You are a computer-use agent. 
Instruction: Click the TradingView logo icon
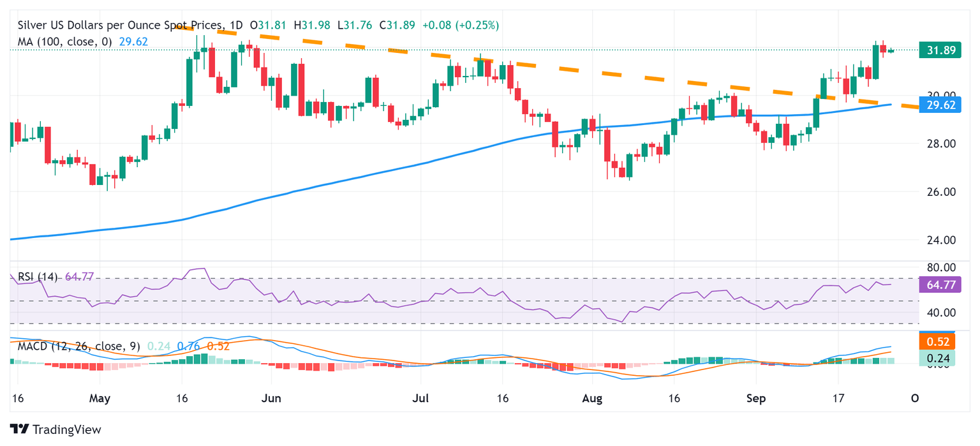(x=19, y=429)
